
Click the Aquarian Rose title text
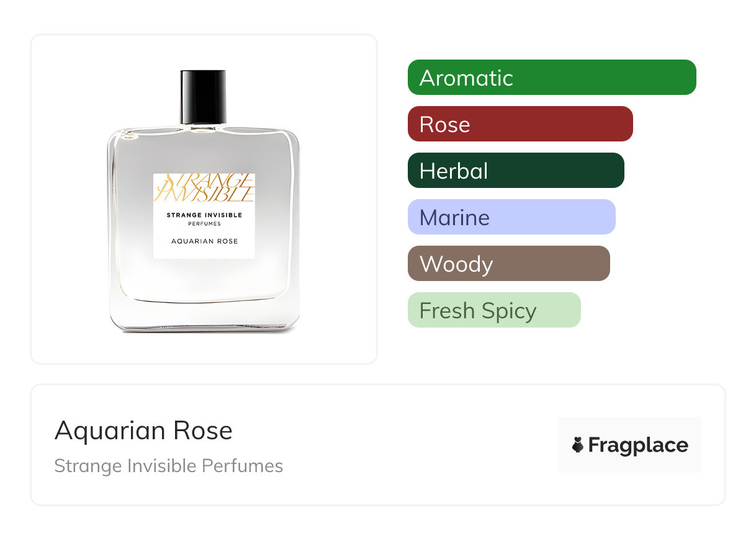(143, 431)
